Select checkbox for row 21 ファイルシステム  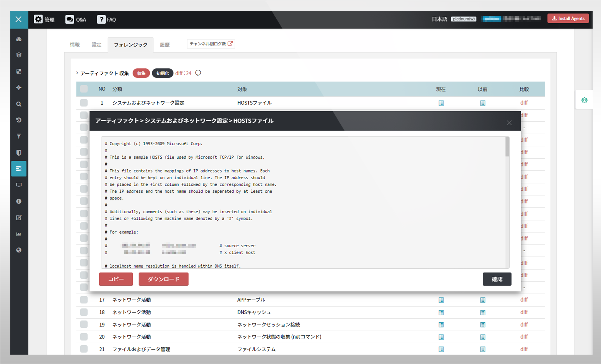click(x=84, y=349)
